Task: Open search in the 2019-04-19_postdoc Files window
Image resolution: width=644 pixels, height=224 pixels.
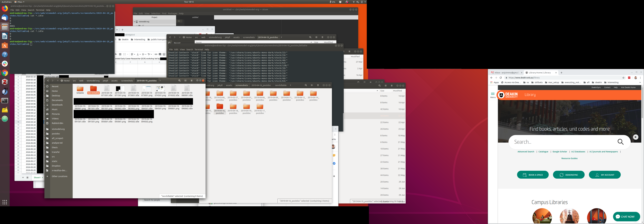Action: [179, 81]
